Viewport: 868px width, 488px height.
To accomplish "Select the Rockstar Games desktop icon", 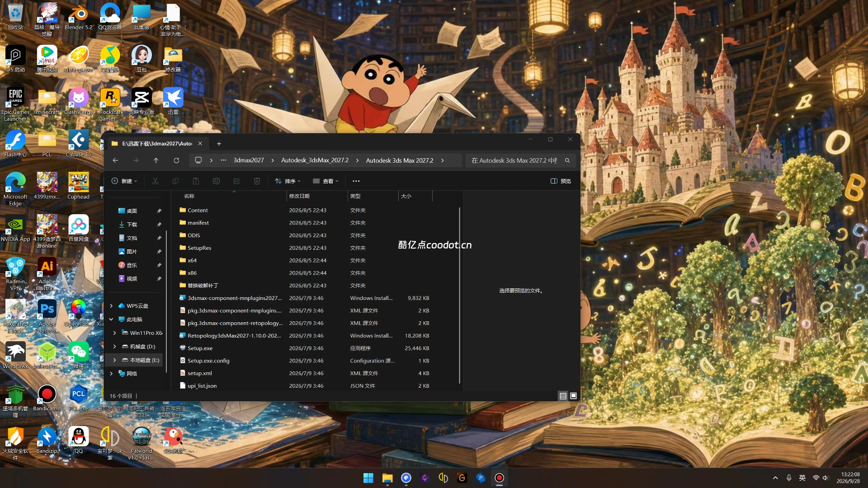I will pyautogui.click(x=110, y=104).
